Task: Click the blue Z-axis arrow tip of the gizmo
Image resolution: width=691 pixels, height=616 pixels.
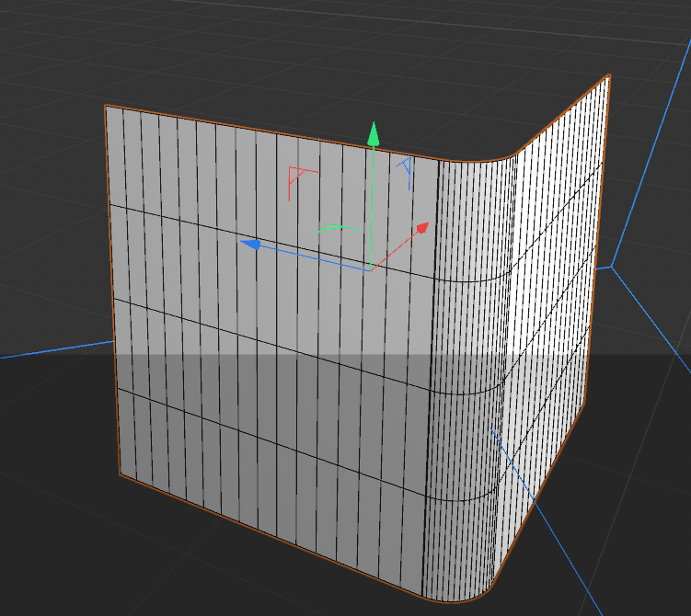Action: pos(250,244)
